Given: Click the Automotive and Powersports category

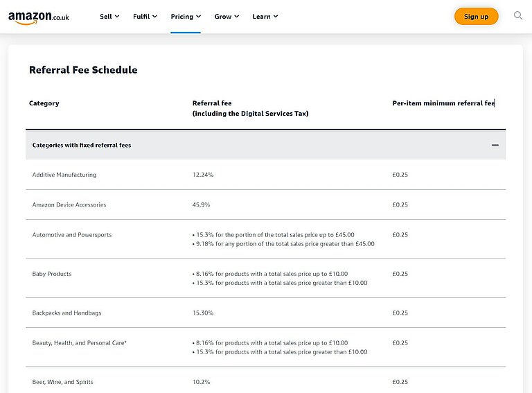Looking at the screenshot, I should pos(72,235).
